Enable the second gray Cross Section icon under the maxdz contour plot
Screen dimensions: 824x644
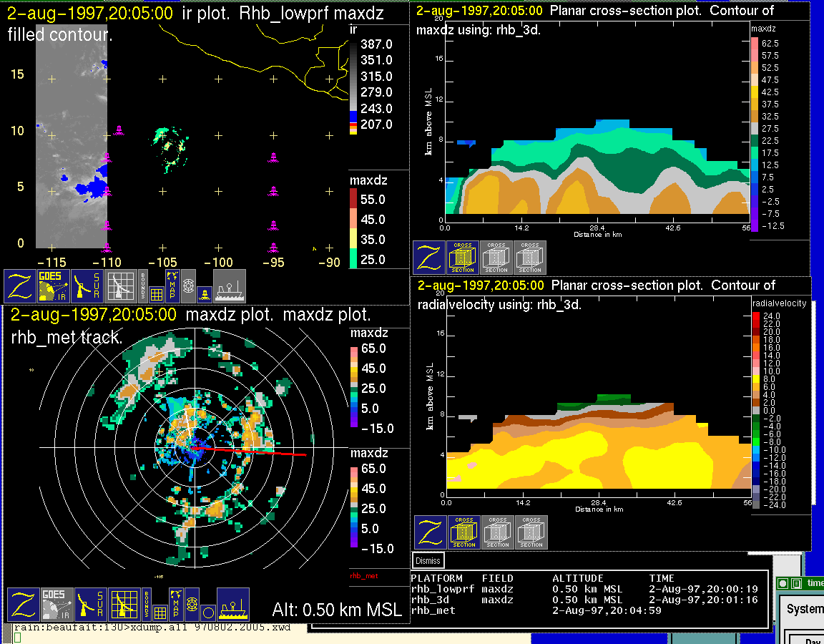click(x=530, y=258)
